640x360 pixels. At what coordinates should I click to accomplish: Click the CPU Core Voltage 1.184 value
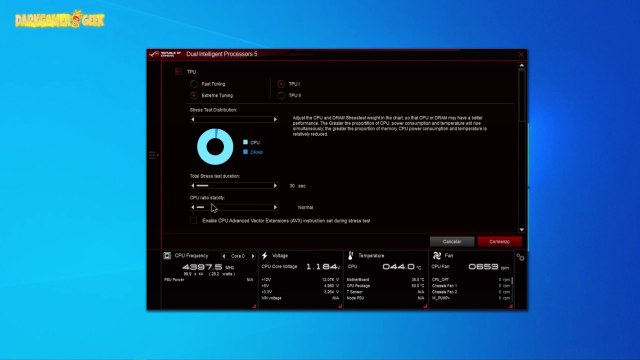click(x=323, y=267)
